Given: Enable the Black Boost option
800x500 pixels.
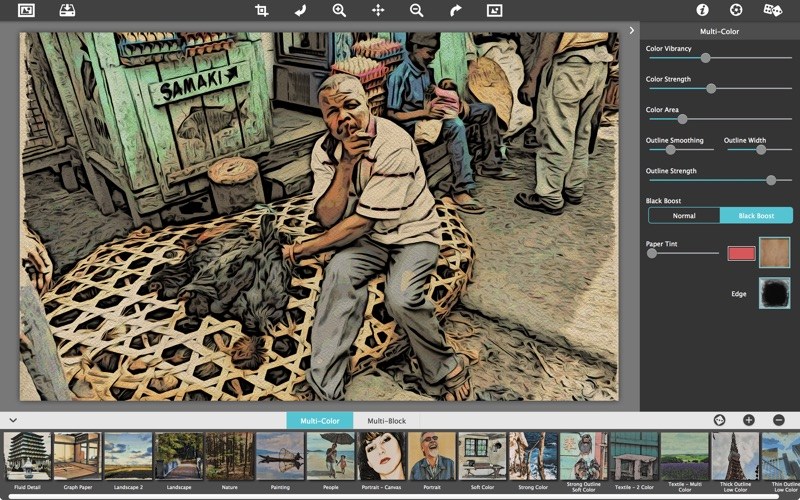Looking at the screenshot, I should 756,215.
